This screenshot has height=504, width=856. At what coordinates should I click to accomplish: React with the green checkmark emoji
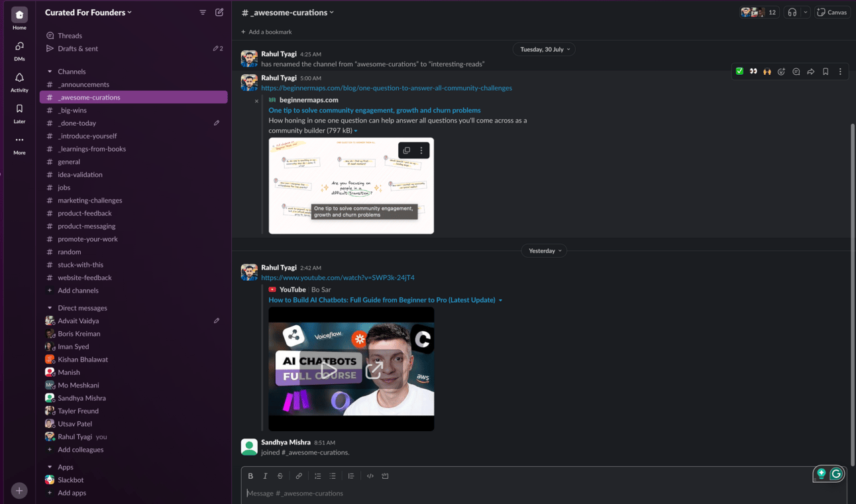click(x=739, y=72)
